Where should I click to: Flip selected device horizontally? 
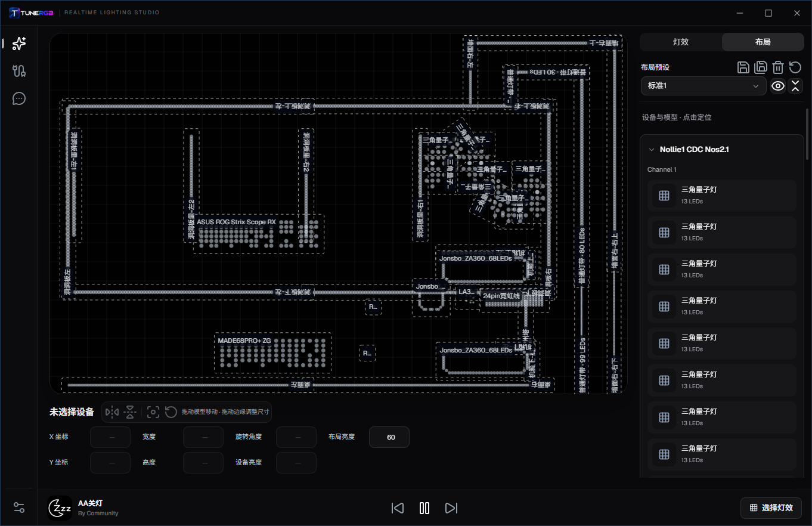click(x=112, y=412)
